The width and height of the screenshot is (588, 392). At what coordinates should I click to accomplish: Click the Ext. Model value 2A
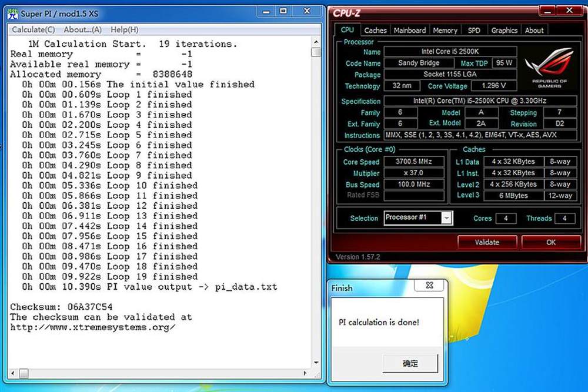pos(481,123)
